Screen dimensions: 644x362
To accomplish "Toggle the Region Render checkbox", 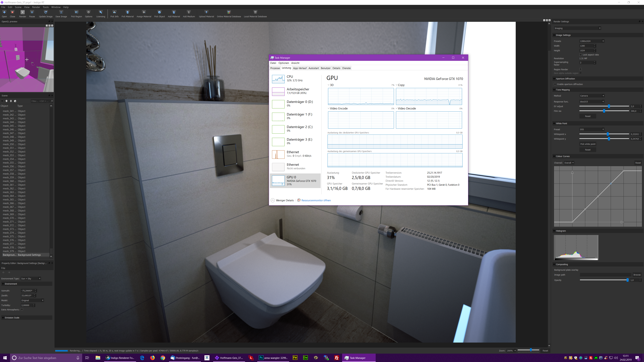I will (x=580, y=69).
